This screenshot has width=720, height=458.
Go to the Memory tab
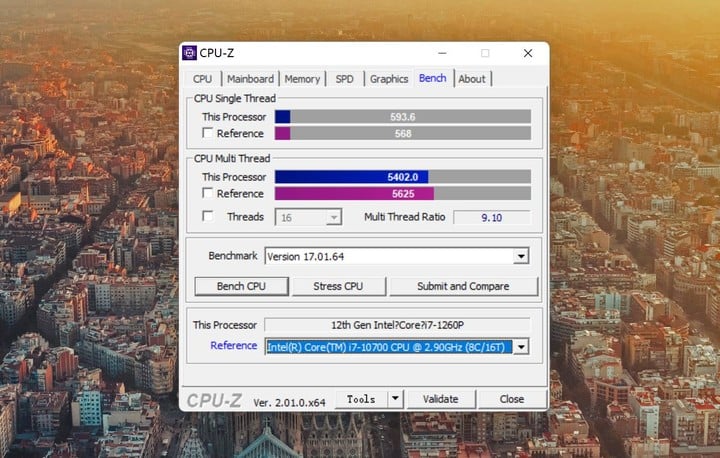pyautogui.click(x=302, y=79)
